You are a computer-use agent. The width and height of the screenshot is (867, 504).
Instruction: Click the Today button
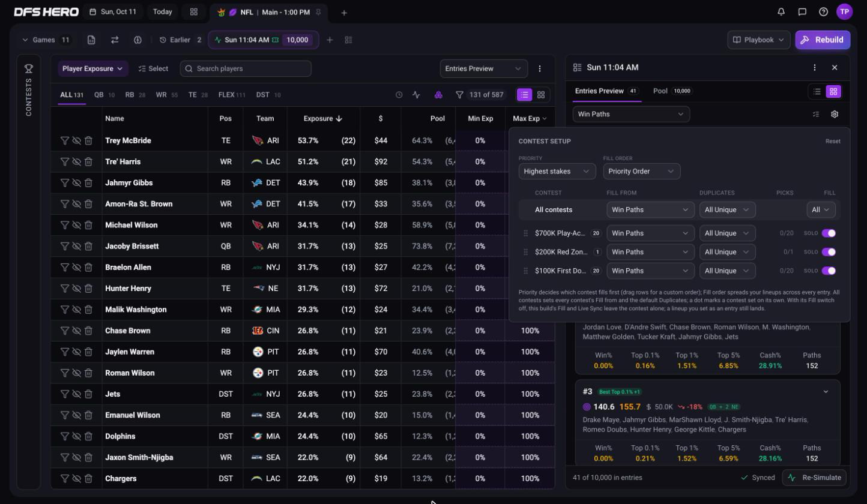pos(162,11)
